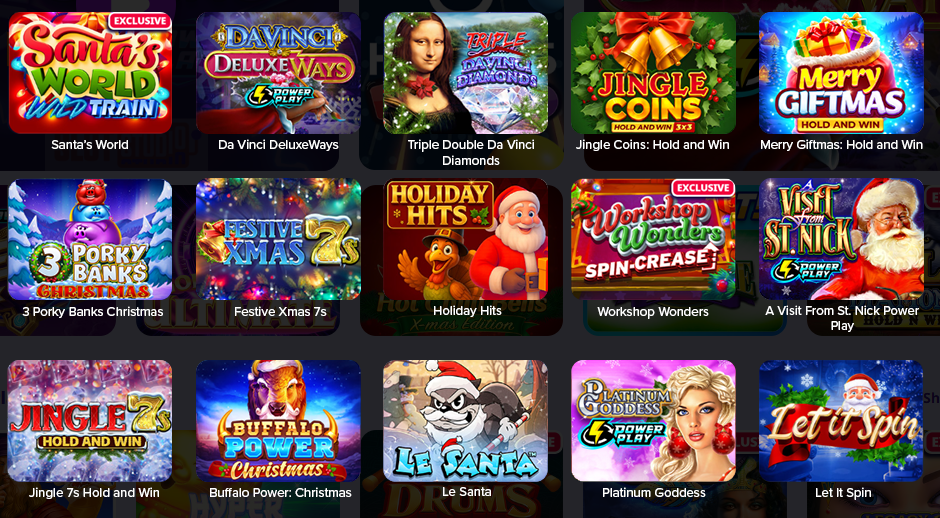Open the Platinum Goddess Power Play tile
The height and width of the screenshot is (518, 940).
(x=653, y=421)
